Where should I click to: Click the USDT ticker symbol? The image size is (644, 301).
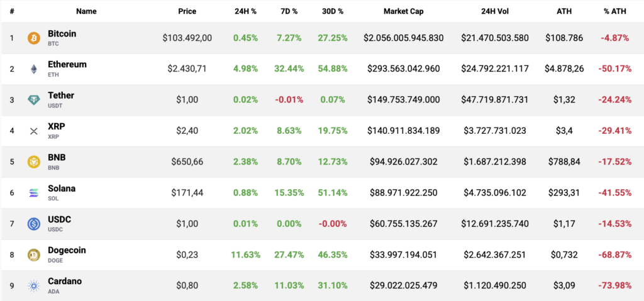click(55, 106)
